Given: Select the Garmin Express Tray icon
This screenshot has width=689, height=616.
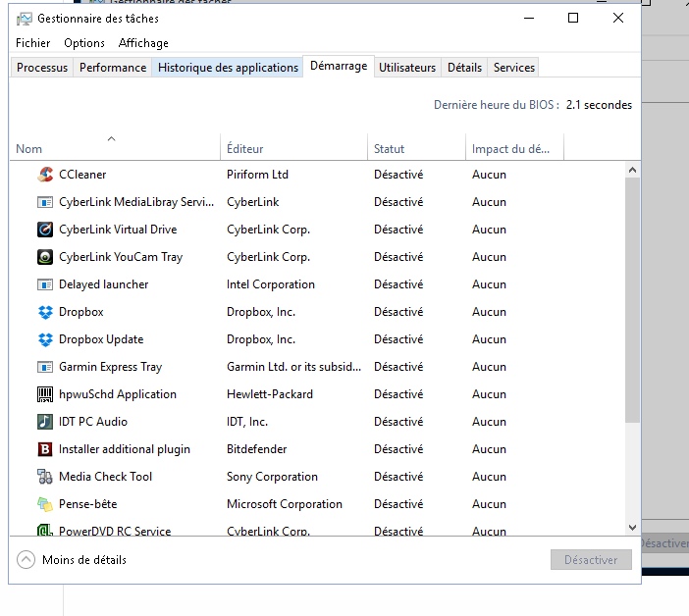Looking at the screenshot, I should click(x=45, y=367).
